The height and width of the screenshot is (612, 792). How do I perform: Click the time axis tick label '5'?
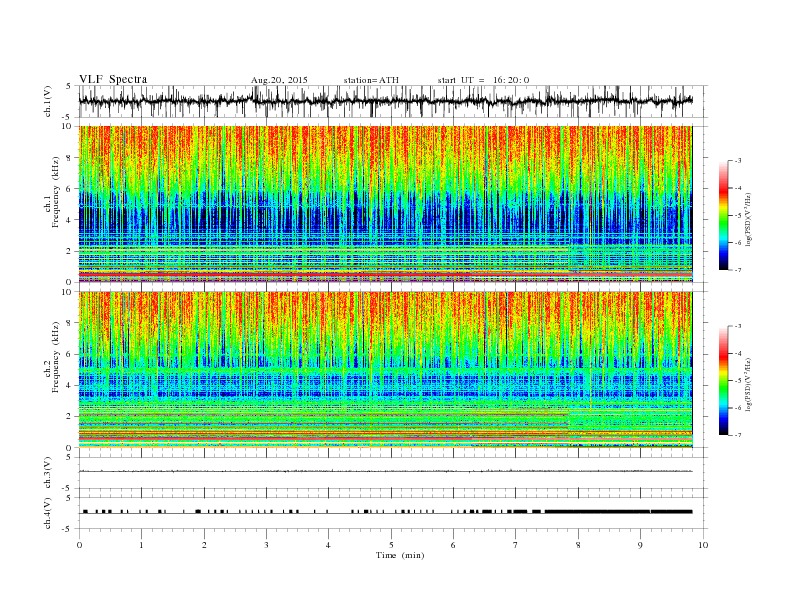coord(391,545)
